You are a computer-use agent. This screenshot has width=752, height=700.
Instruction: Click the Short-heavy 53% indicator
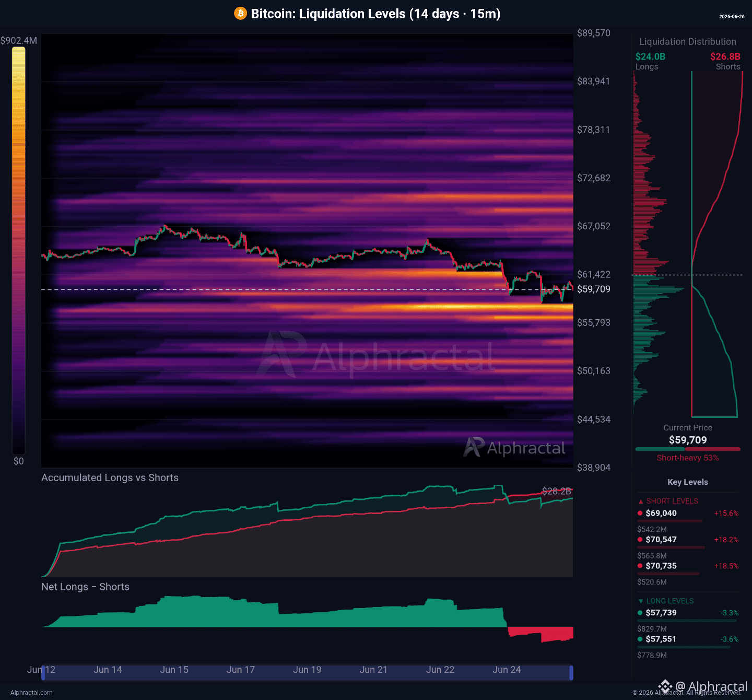[688, 458]
